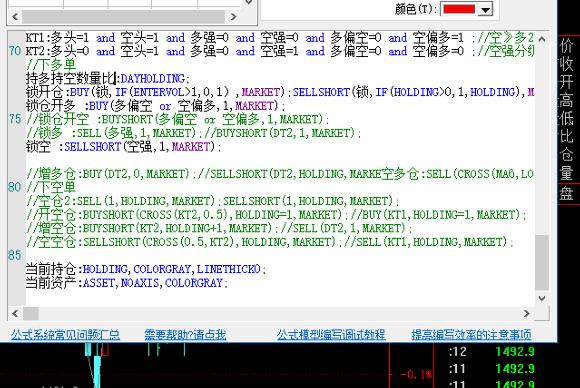Open the 公式系统常见问题汇总 link
This screenshot has width=580, height=388.
coord(65,335)
